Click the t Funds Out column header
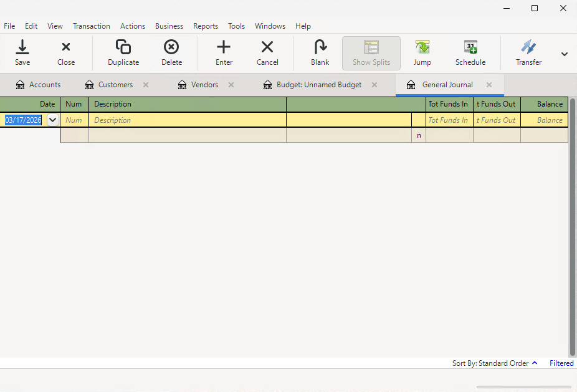 497,104
